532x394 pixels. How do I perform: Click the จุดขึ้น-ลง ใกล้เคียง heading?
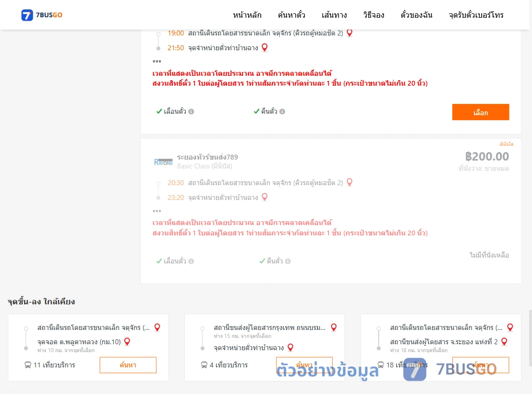[x=41, y=301]
